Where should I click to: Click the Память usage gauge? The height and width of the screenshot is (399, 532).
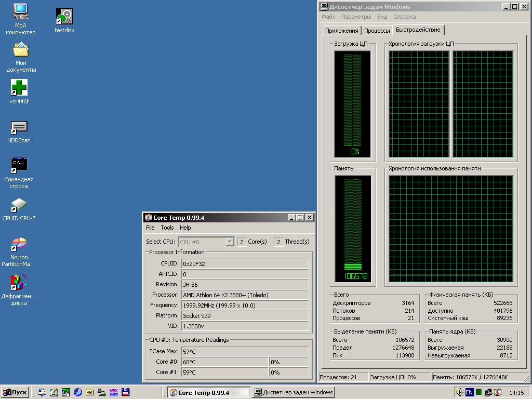tap(353, 229)
